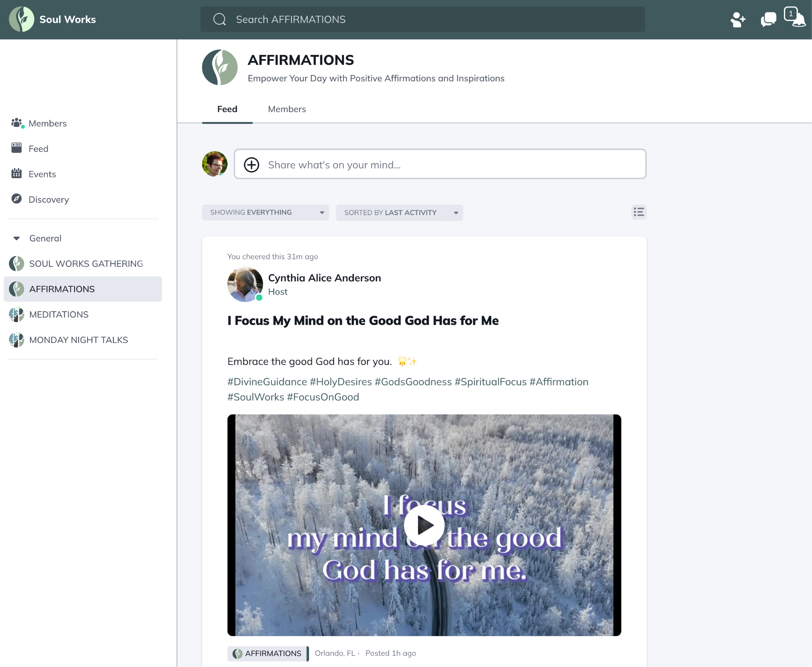The height and width of the screenshot is (667, 812).
Task: Switch to the Members tab
Action: click(287, 109)
